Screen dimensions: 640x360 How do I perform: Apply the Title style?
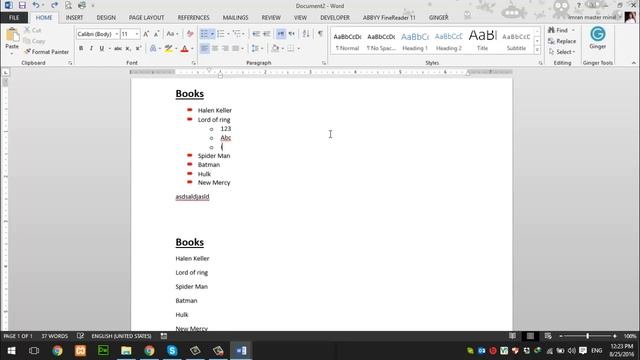coord(482,41)
